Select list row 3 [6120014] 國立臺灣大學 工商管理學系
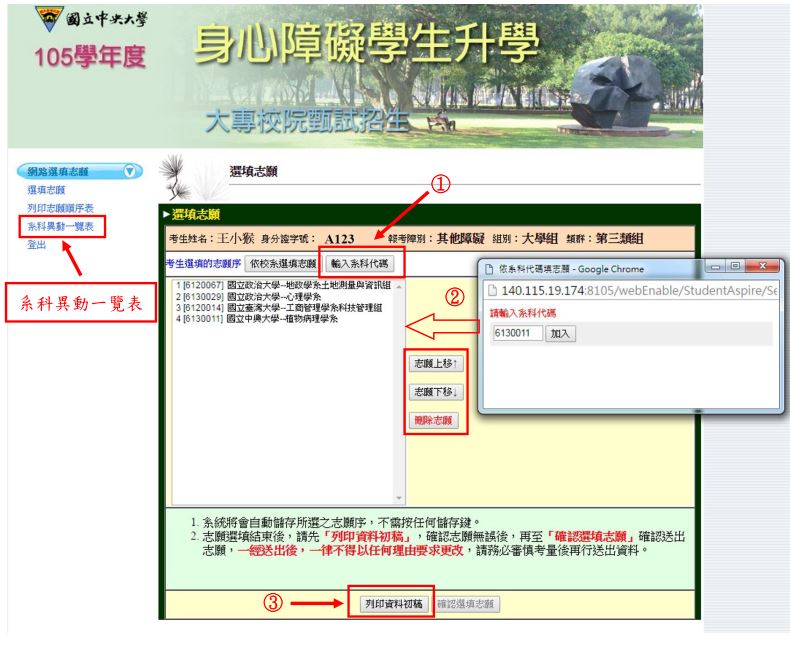This screenshot has height=667, width=790. pyautogui.click(x=279, y=307)
